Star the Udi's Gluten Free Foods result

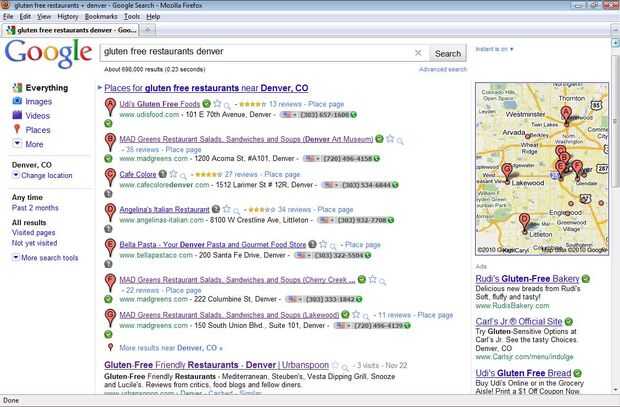[x=217, y=104]
